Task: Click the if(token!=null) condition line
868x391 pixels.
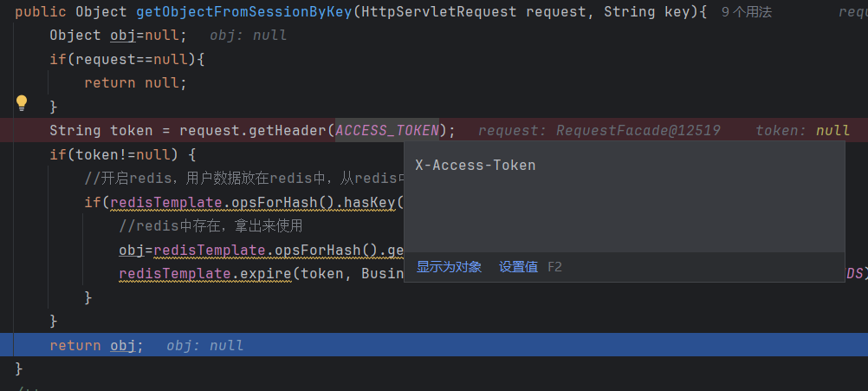Action: [x=123, y=155]
